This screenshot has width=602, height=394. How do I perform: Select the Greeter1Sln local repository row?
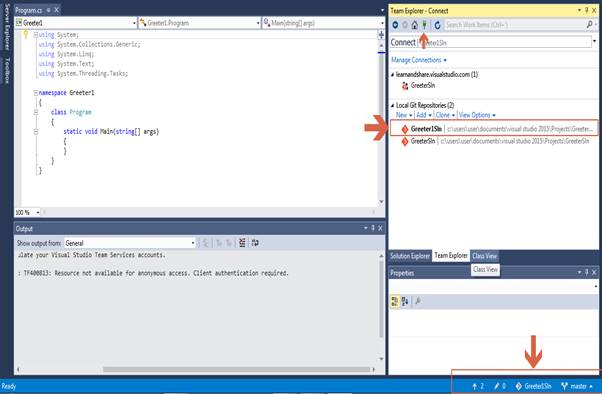494,129
